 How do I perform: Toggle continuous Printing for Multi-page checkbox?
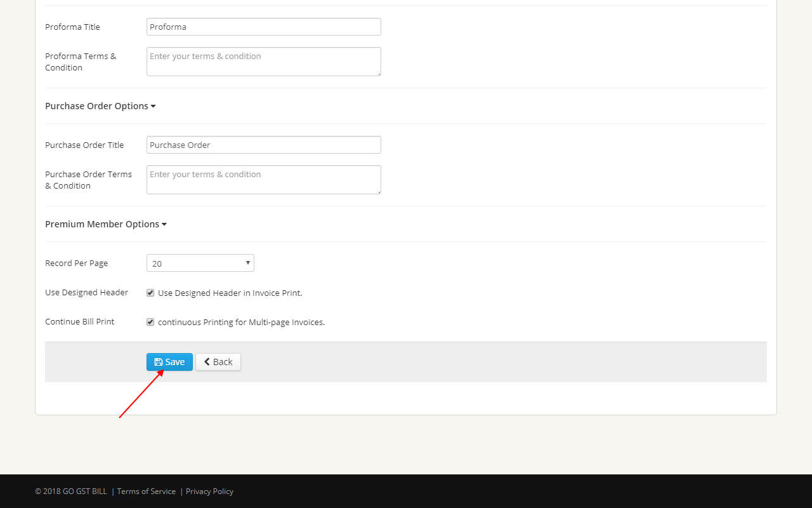(150, 322)
